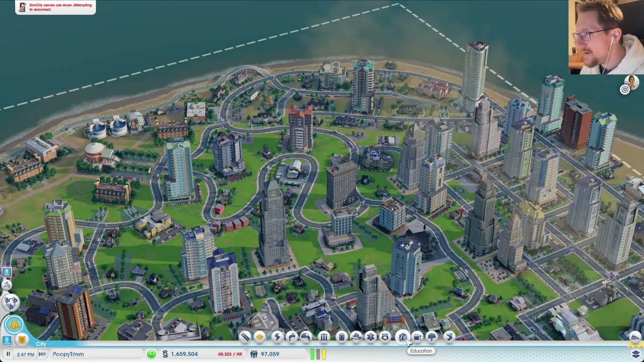
Task: Open the Sewage menu
Action: (306, 337)
